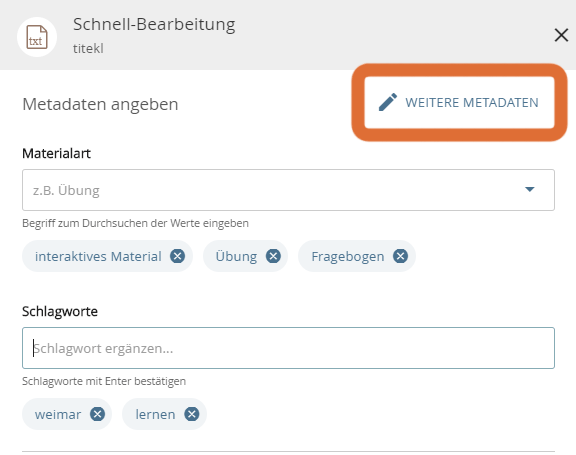Click the Schnell-Bearbeitung dialog title
The height and width of the screenshot is (455, 576).
click(154, 25)
